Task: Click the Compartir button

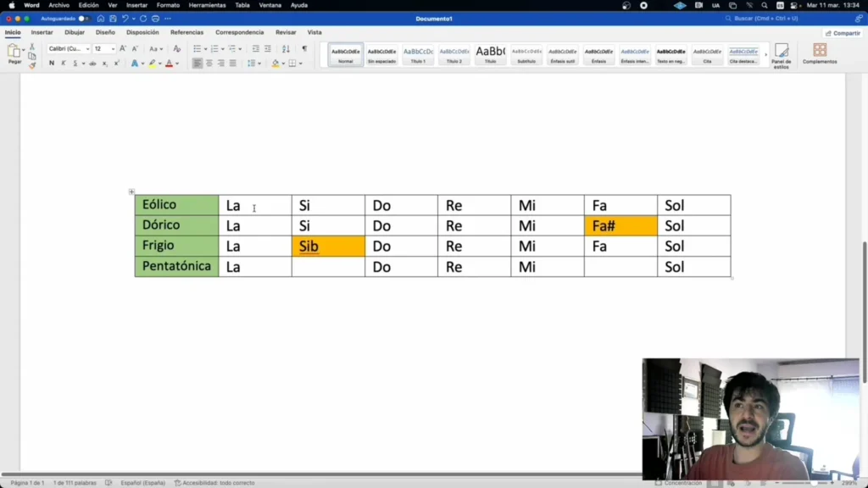Action: 843,33
